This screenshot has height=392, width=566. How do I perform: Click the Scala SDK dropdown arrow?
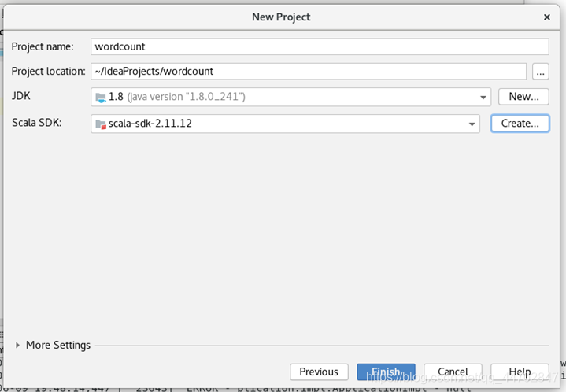click(x=472, y=124)
